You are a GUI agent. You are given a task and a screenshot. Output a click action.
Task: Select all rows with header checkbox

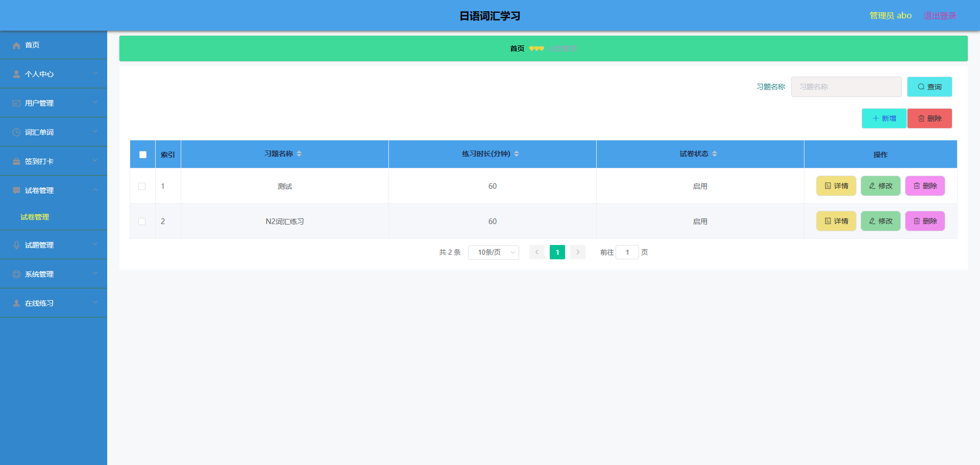[143, 155]
